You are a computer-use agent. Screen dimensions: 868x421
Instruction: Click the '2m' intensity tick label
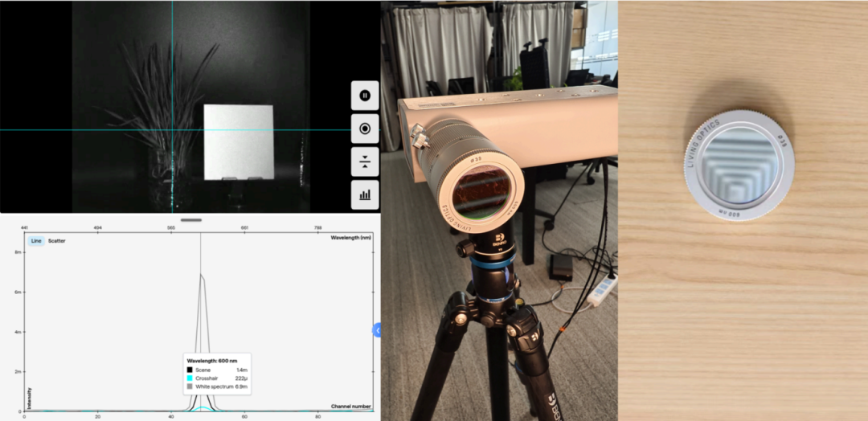click(x=18, y=372)
